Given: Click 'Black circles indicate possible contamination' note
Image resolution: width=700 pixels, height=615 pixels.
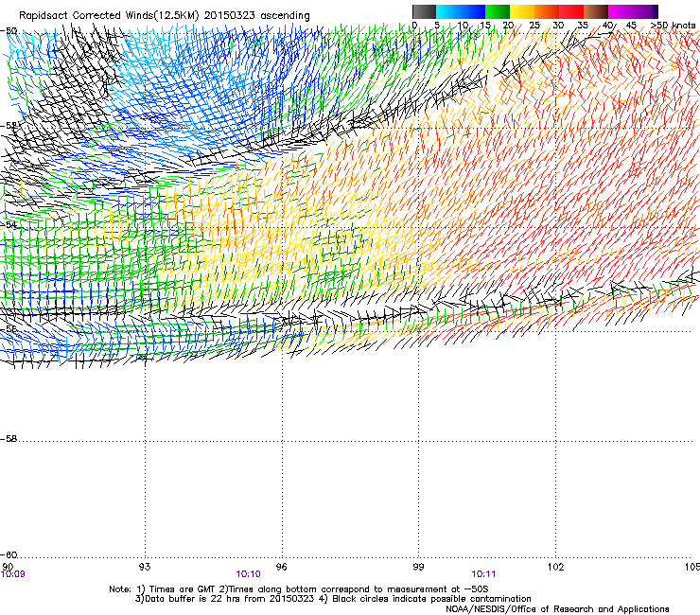Looking at the screenshot, I should pos(431,599).
